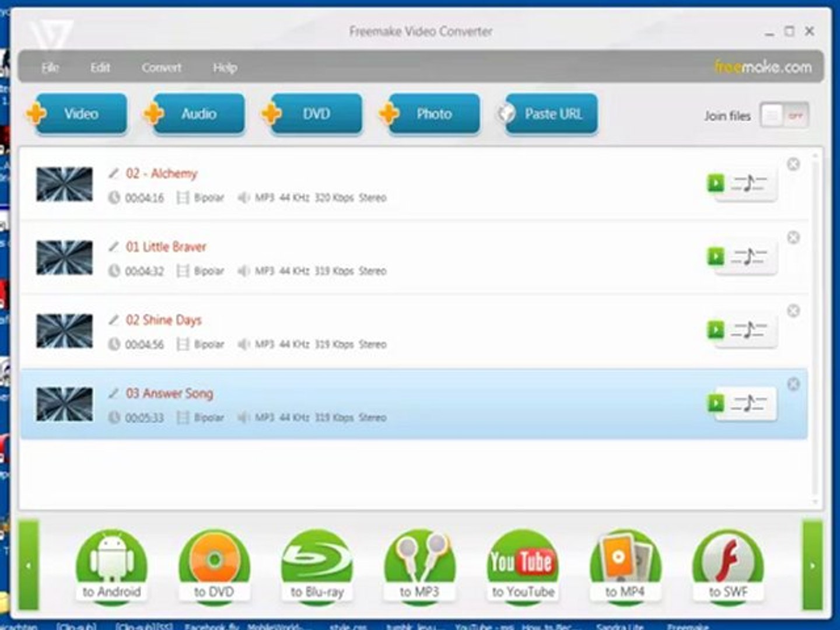Remove 02 Shine Days from the list
The image size is (840, 630).
tap(793, 311)
